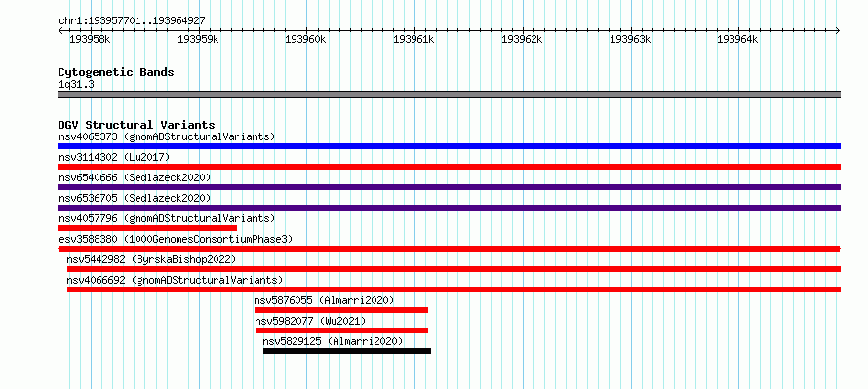
Task: Select the red nsv5876055 variant bar
Action: click(x=341, y=310)
